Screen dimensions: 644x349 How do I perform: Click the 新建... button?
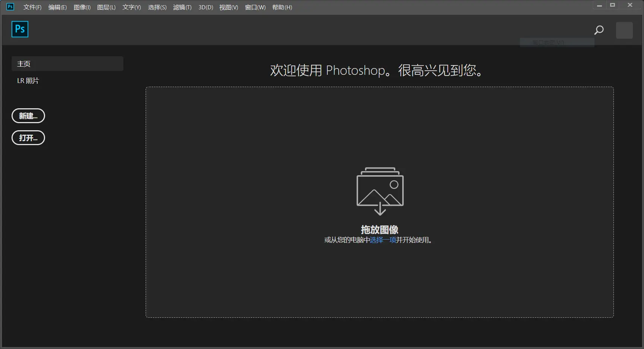[x=28, y=116]
